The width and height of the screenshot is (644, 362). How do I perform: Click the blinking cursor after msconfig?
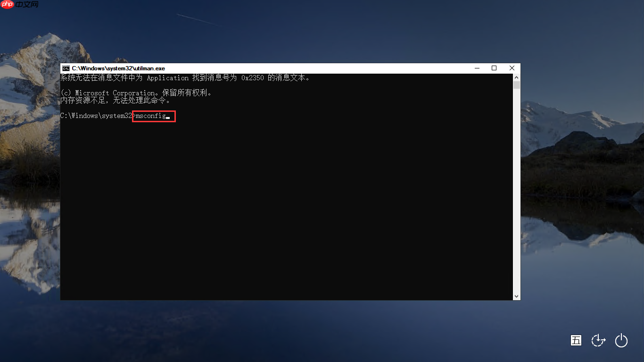168,117
